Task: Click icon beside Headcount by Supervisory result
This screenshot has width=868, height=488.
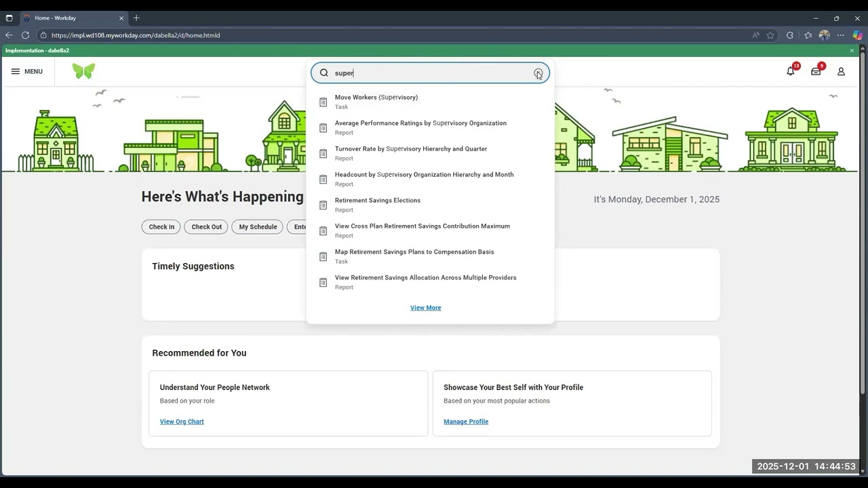Action: (323, 179)
